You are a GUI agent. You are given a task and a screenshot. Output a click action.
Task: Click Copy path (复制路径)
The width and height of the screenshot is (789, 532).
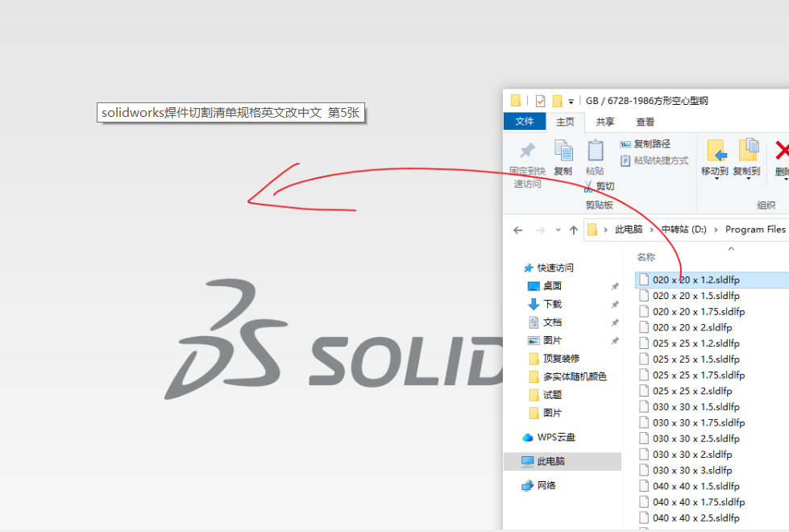pyautogui.click(x=645, y=144)
